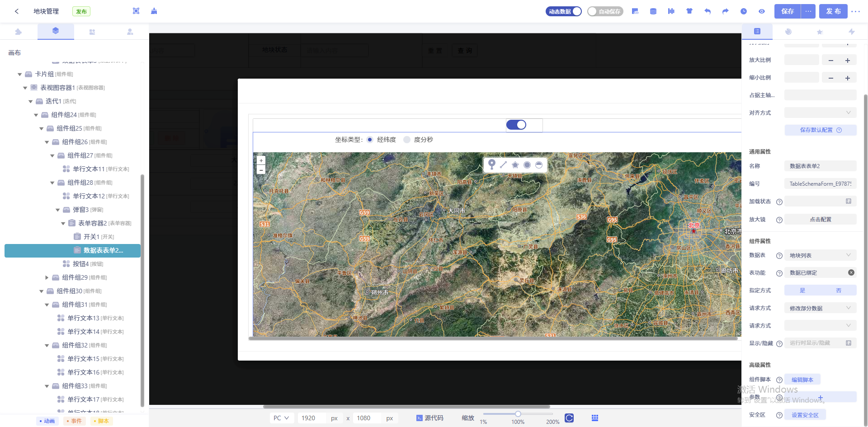Click the T-shirt theme icon
868x427 pixels.
[x=689, y=11]
